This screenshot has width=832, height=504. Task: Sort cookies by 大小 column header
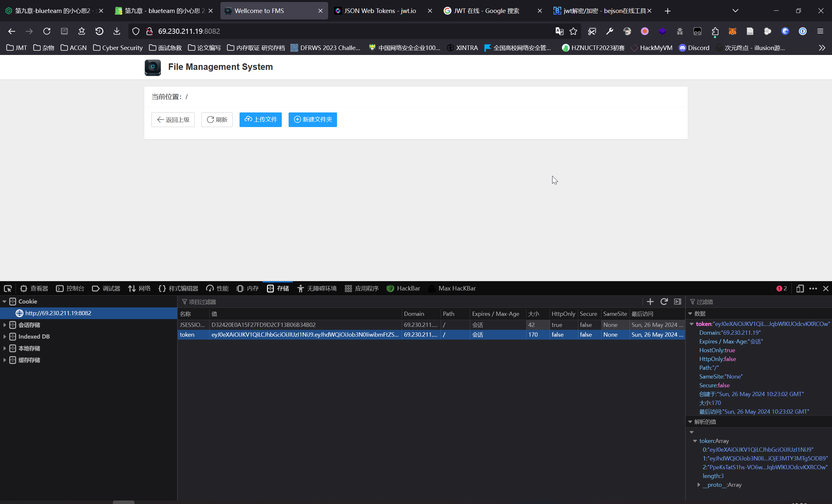(x=537, y=314)
